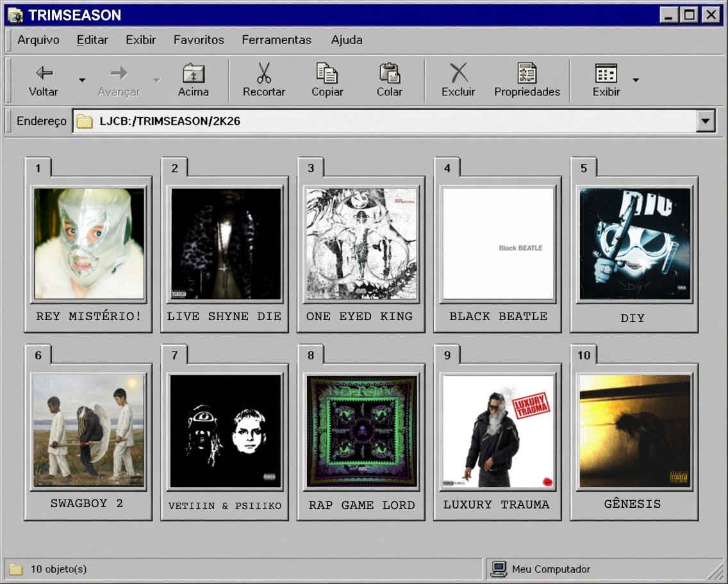This screenshot has width=728, height=584.
Task: Select the LIVE SHYNE DIE album cover
Action: pos(226,243)
